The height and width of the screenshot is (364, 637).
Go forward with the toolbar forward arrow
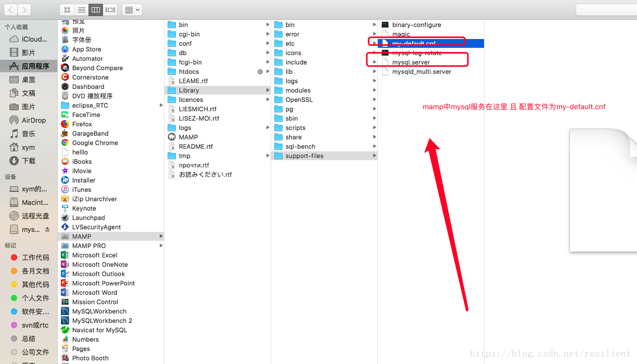[x=24, y=9]
